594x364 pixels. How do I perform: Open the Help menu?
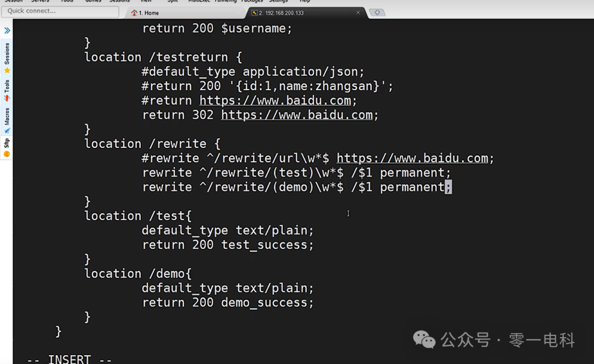(304, 2)
